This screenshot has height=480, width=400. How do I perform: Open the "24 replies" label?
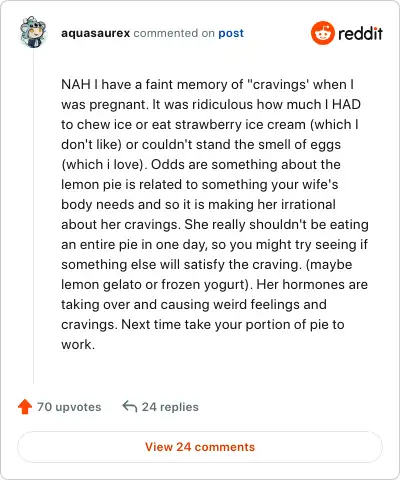point(170,407)
